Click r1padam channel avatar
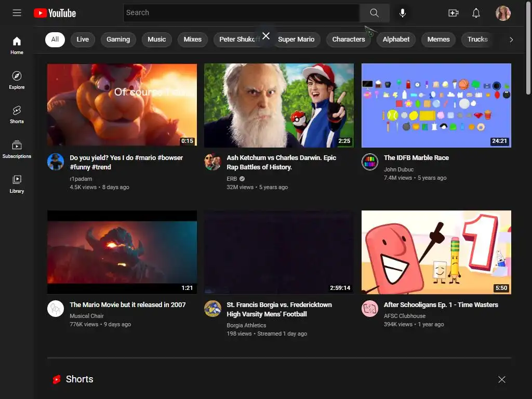 (56, 162)
